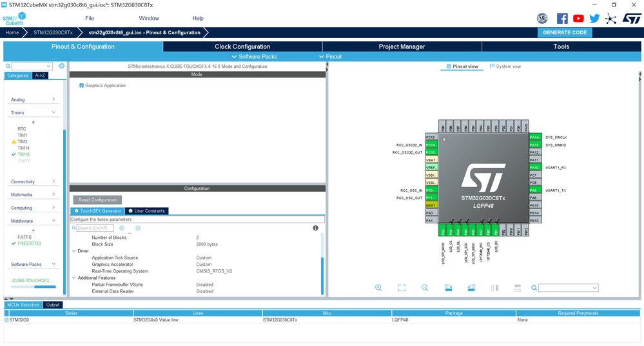Click the ST community network icon
This screenshot has width=644, height=346.
(x=610, y=19)
